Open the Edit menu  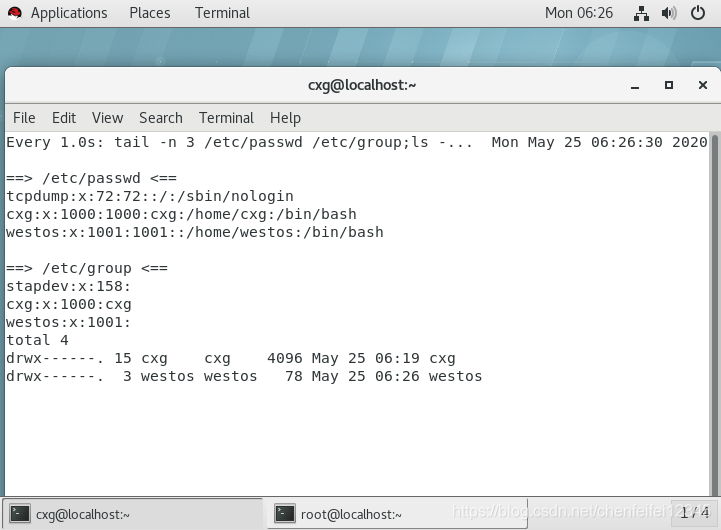[64, 118]
